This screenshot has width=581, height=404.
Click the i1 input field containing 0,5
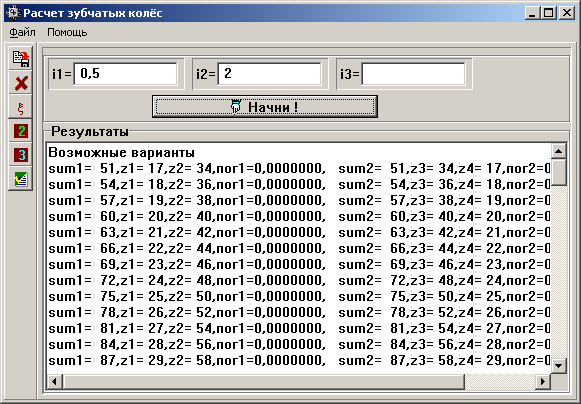pyautogui.click(x=126, y=74)
